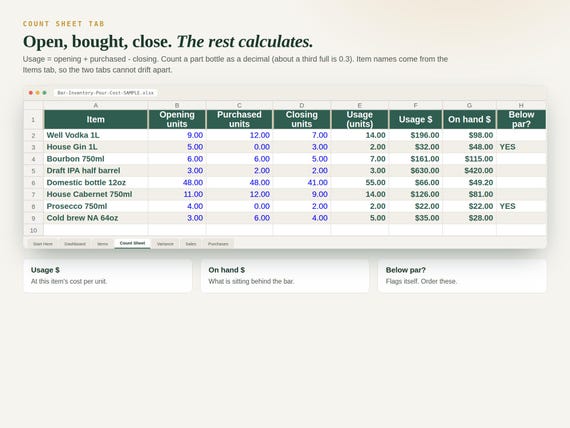Select column H header
Screen dimensions: 570x428
(x=521, y=105)
